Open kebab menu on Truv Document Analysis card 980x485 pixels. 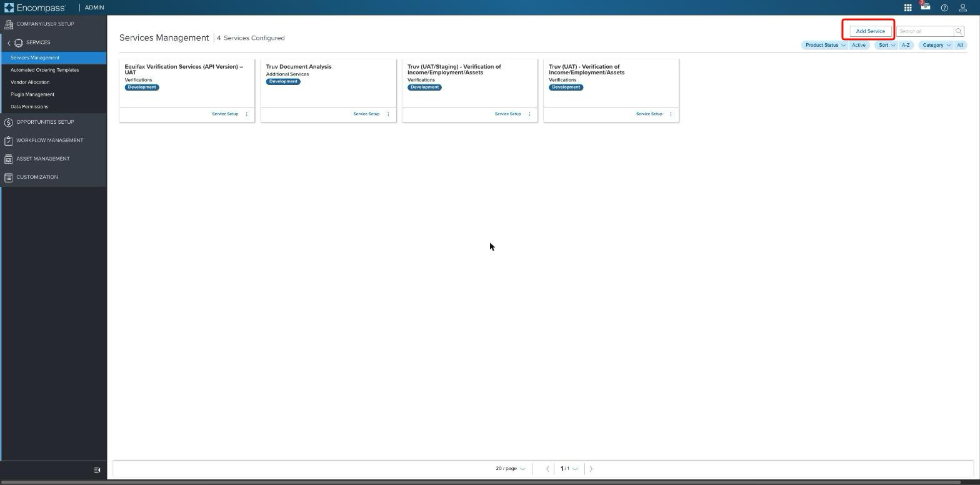(388, 114)
